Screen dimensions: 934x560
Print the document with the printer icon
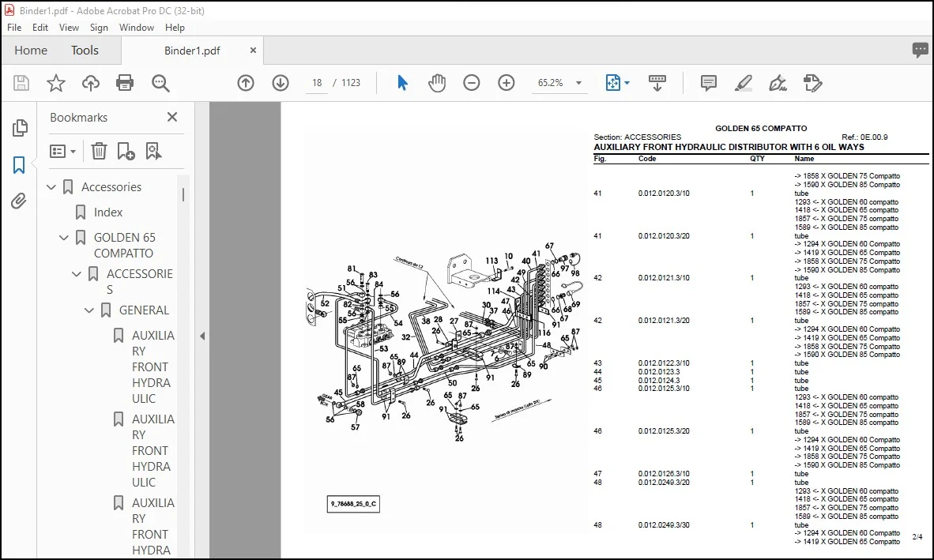tap(125, 83)
